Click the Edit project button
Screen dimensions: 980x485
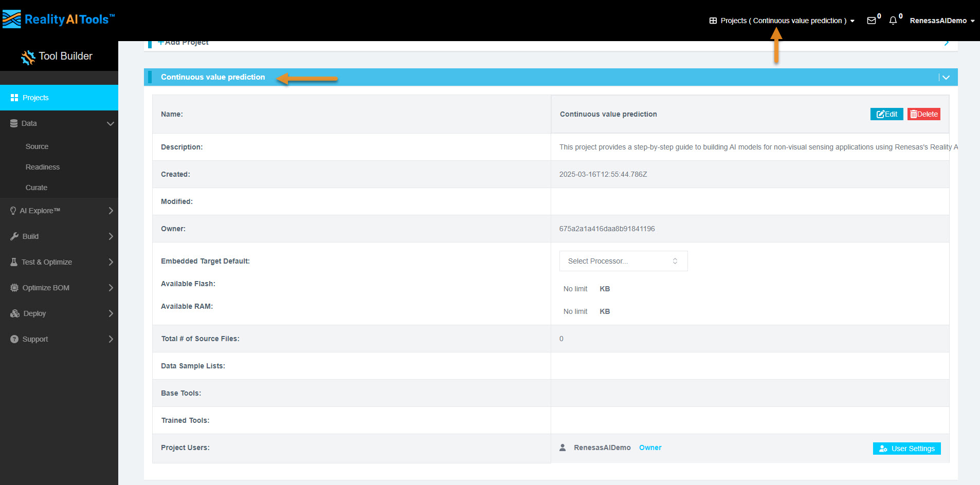click(x=886, y=114)
